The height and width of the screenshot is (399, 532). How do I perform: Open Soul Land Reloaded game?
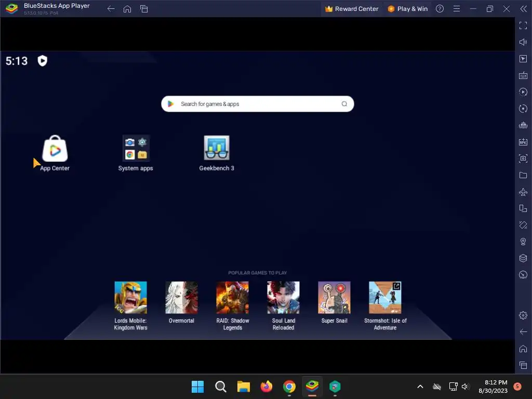pos(283,298)
